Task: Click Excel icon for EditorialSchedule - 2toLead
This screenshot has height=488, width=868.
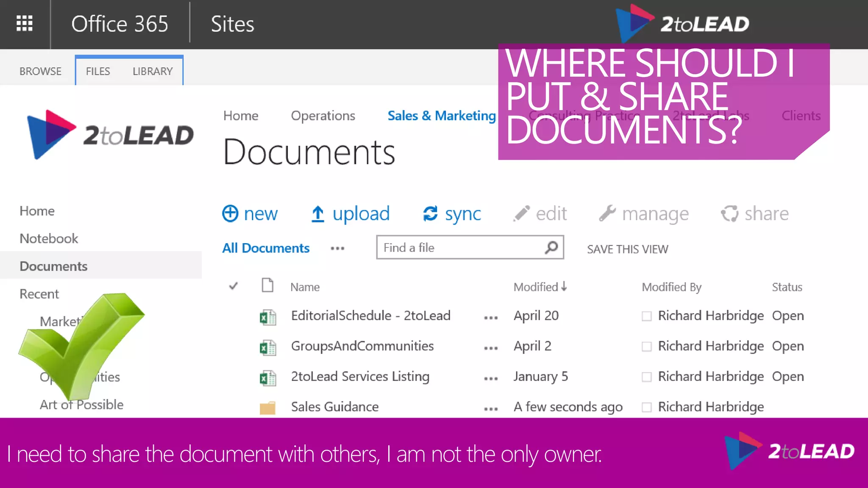Action: 268,317
